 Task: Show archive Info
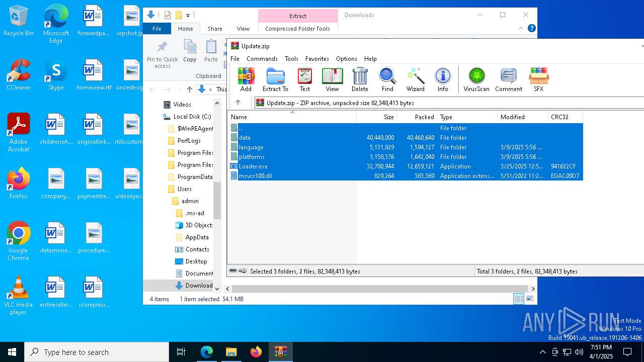(x=443, y=80)
